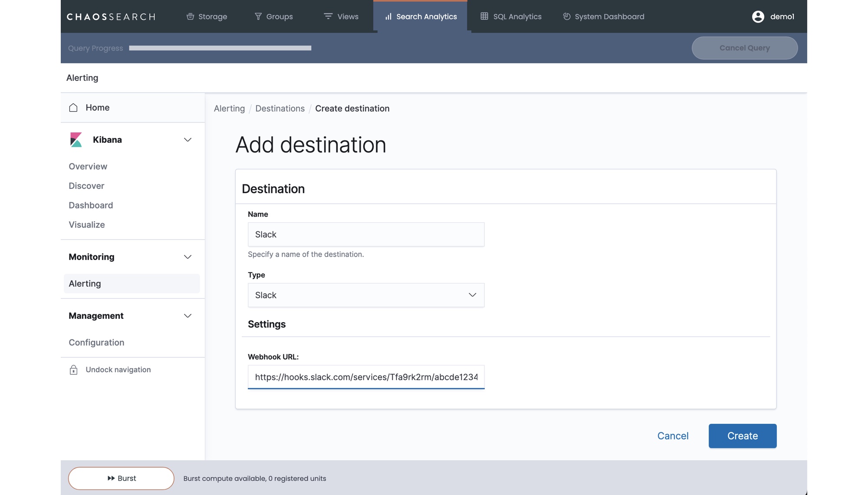Viewport: 868px width, 495px height.
Task: Open the Type dropdown showing Slack
Action: tap(366, 295)
